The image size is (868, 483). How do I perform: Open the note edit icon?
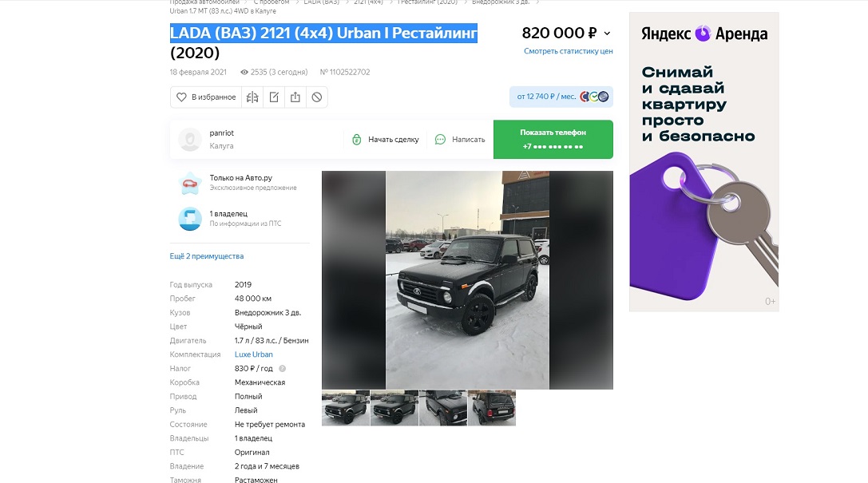coord(274,97)
